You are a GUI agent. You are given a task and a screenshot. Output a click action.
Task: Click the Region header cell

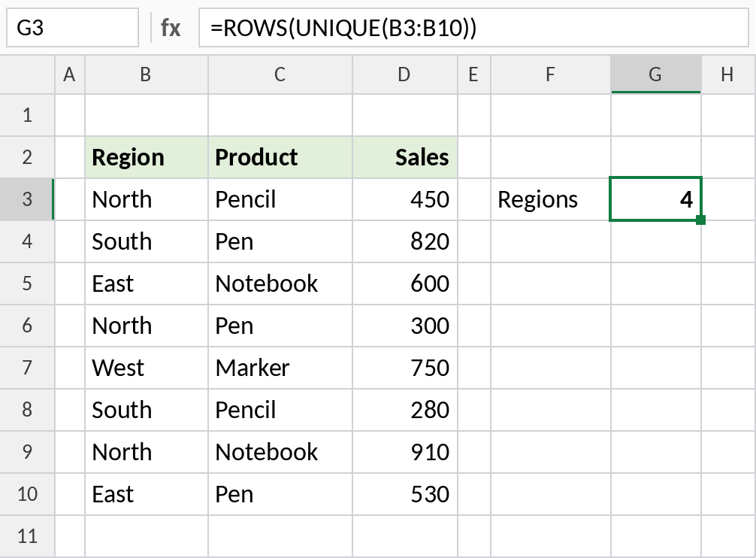[147, 157]
